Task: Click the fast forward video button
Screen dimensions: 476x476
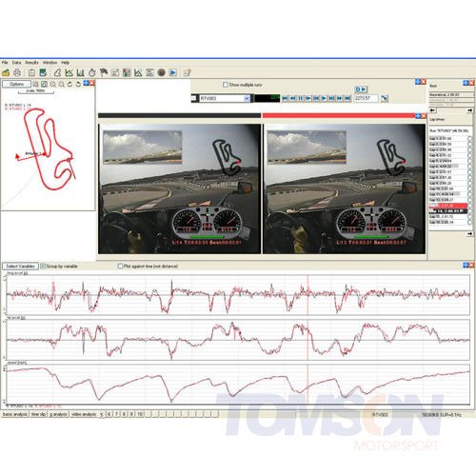Action: click(x=339, y=98)
